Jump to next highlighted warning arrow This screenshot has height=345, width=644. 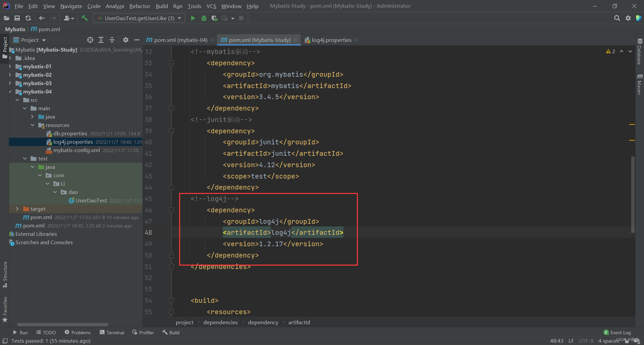(x=630, y=51)
